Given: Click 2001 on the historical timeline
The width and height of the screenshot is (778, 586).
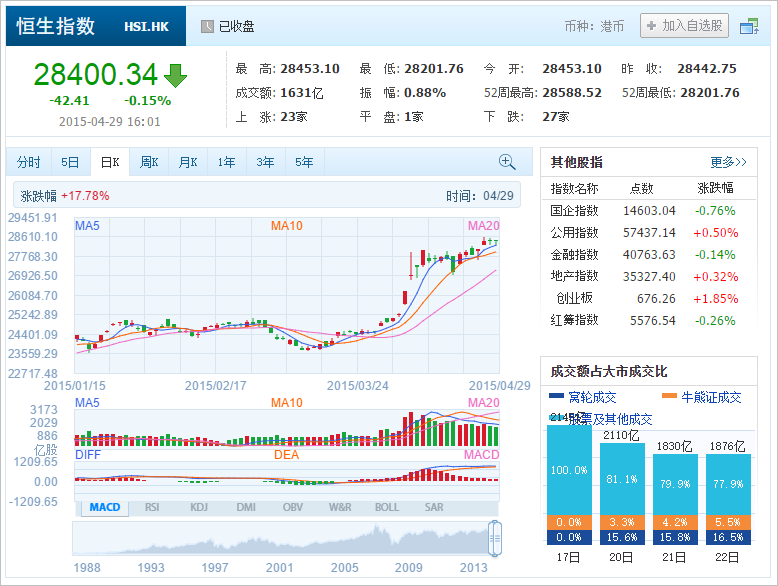Looking at the screenshot, I should click(x=279, y=568).
